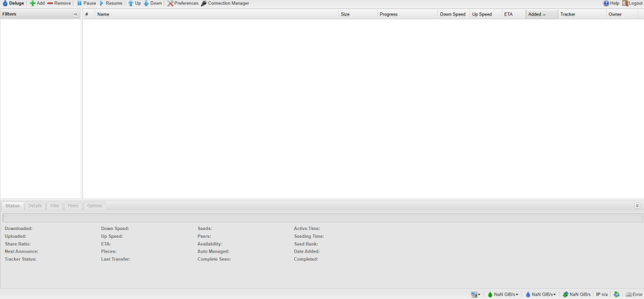Open the download speed limit dropdown
This screenshot has width=644, height=299.
point(503,294)
